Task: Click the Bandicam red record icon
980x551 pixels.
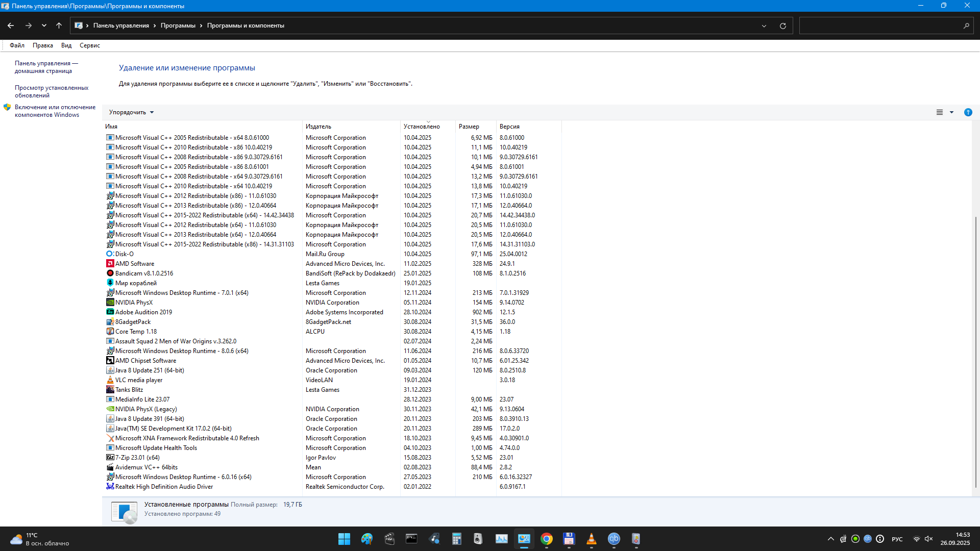Action: click(110, 273)
